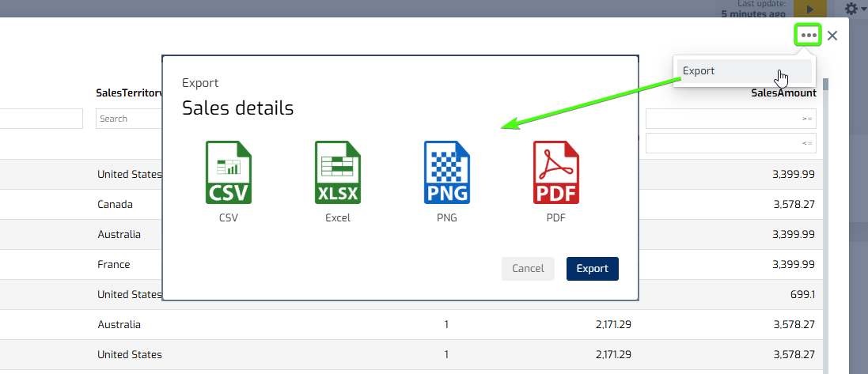Click the Cancel button in dialog
868x374 pixels.
(x=528, y=268)
